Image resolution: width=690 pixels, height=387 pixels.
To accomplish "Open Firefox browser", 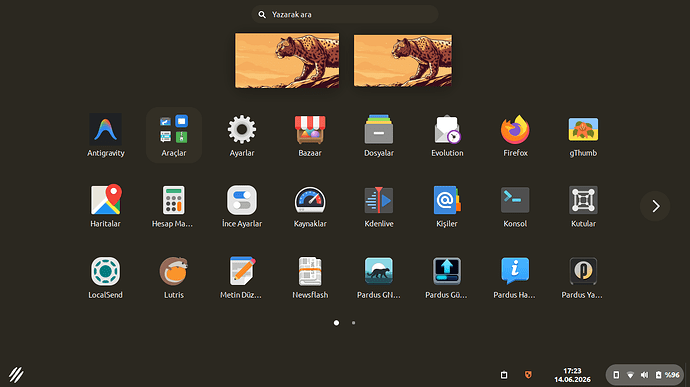I will (x=515, y=135).
